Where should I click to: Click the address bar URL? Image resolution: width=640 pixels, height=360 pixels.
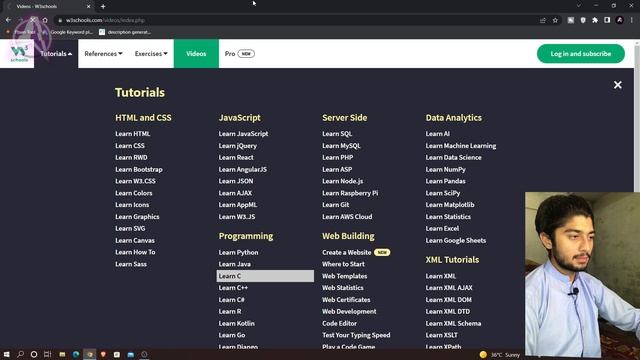tap(105, 20)
